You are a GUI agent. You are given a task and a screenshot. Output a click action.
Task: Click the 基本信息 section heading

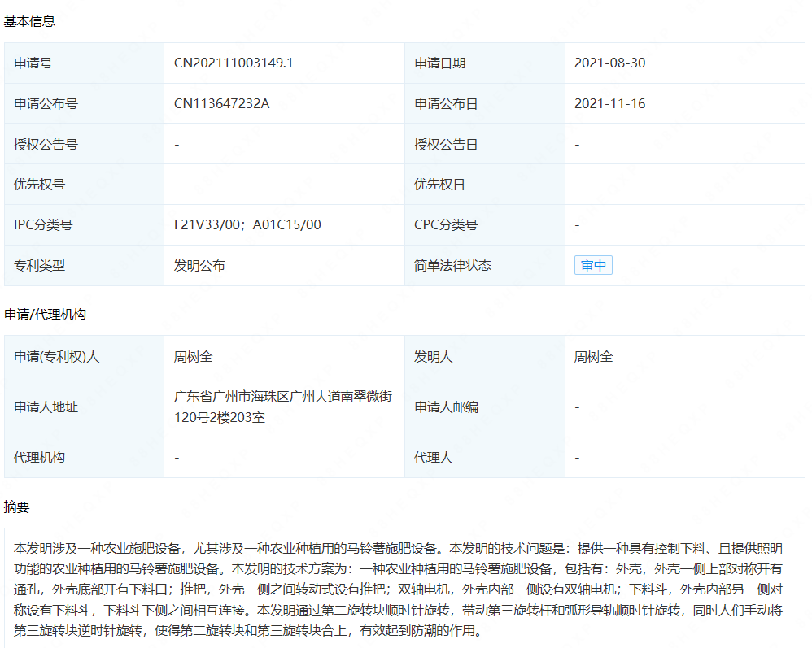pyautogui.click(x=29, y=21)
